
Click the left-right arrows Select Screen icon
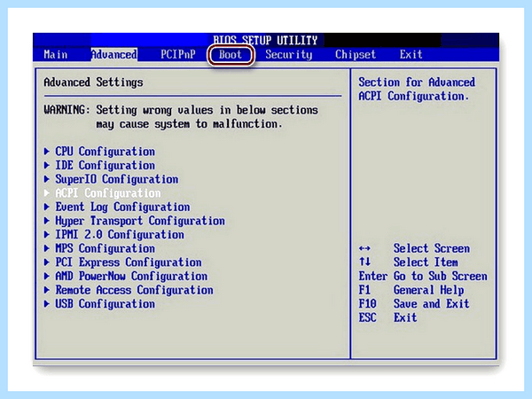pos(364,248)
